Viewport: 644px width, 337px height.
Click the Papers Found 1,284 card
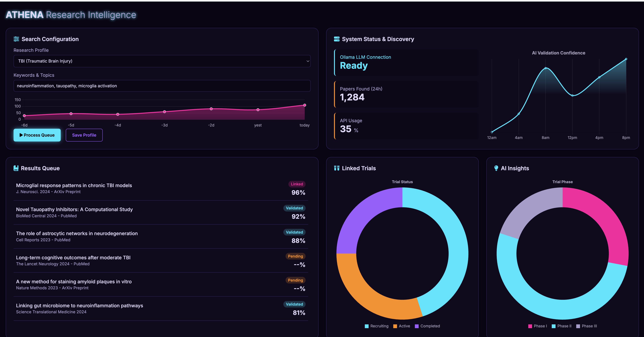(x=406, y=94)
